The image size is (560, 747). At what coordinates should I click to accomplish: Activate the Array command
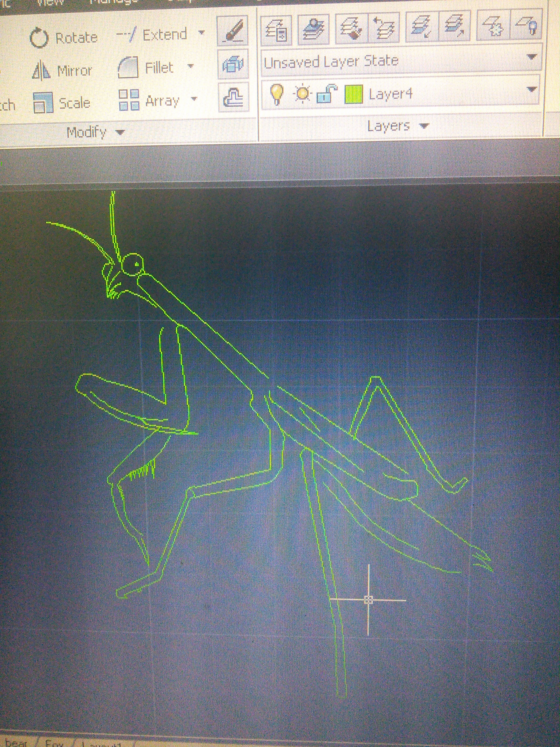(149, 100)
